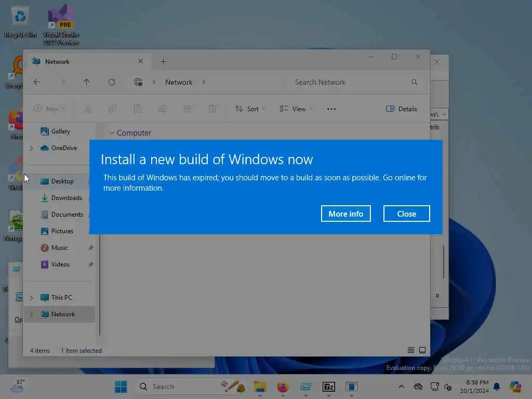Open Documents in the sidebar
The height and width of the screenshot is (399, 532).
67,215
